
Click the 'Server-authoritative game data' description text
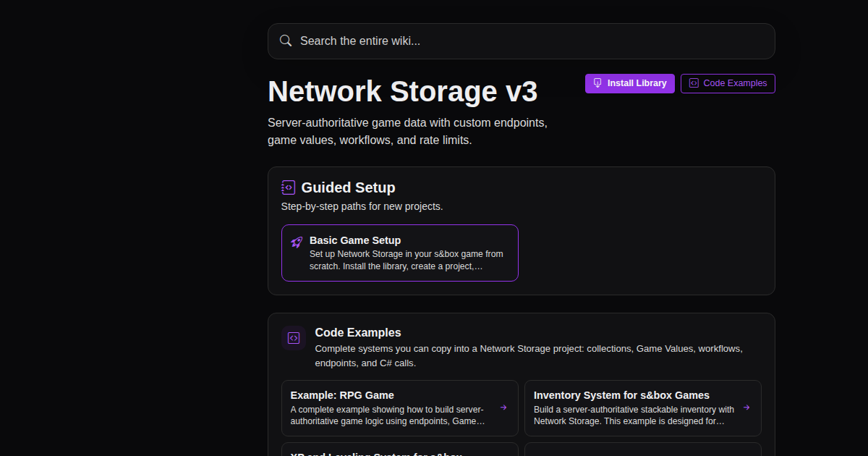[x=407, y=132]
